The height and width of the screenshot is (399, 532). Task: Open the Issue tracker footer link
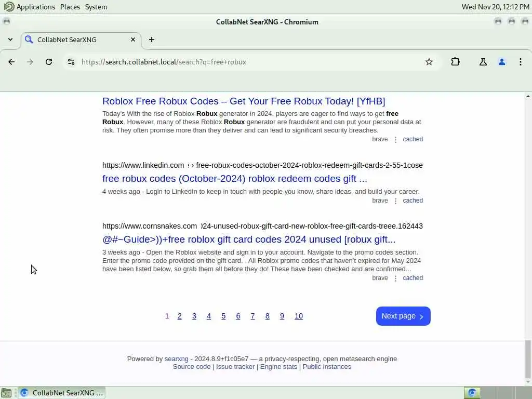coord(235,367)
